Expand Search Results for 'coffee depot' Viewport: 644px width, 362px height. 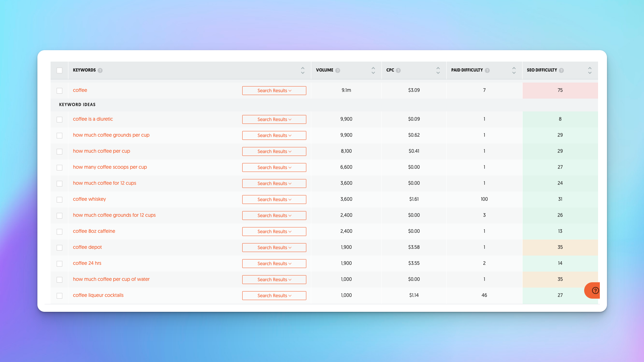274,248
